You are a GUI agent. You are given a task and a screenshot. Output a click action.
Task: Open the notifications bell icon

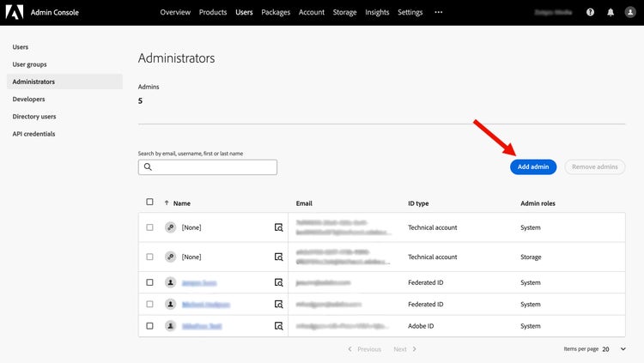611,12
